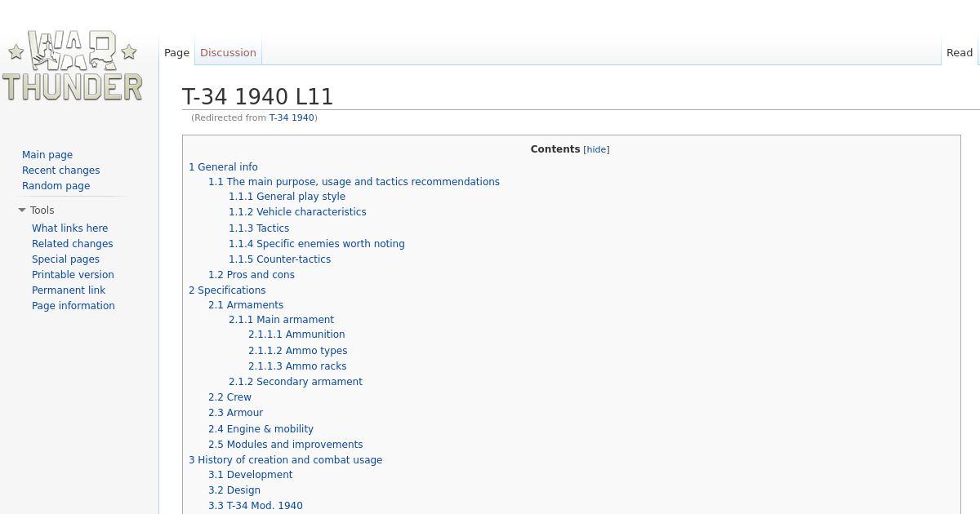980x514 pixels.
Task: Jump to 2.2 Crew
Action: pyautogui.click(x=229, y=397)
